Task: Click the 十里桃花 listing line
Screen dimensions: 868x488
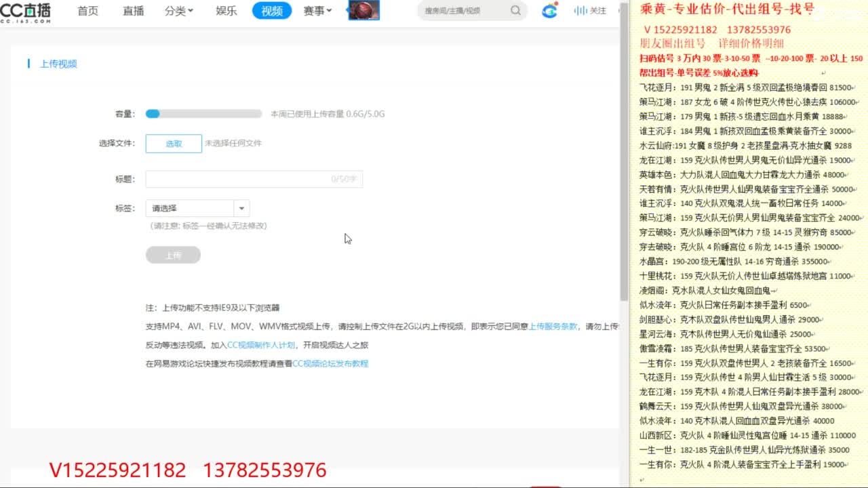Action: (x=747, y=276)
